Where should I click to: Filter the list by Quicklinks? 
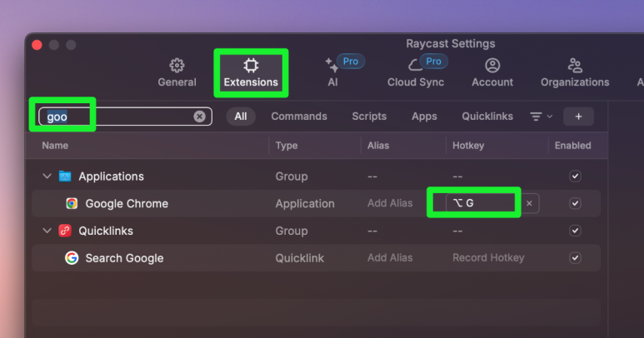pos(487,117)
